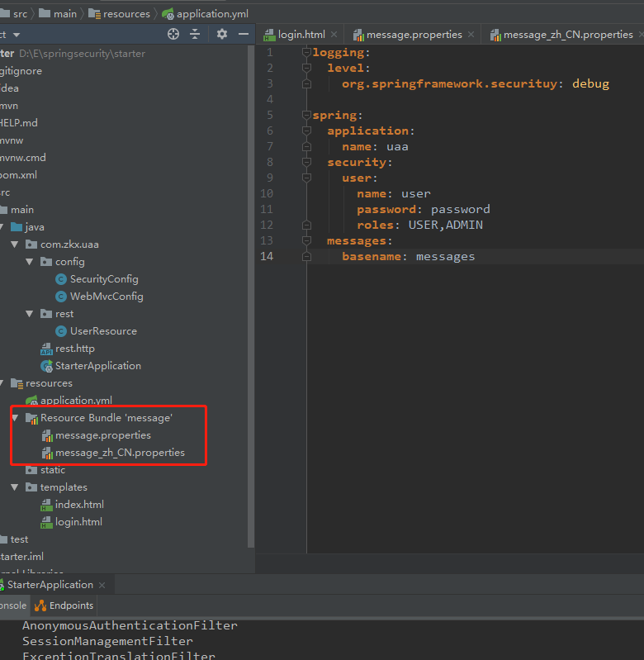Image resolution: width=644 pixels, height=660 pixels.
Task: Collapse all nodes in project tree
Action: [x=196, y=34]
